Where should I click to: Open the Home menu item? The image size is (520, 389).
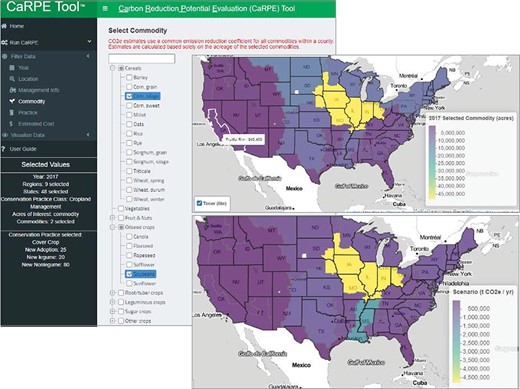pos(17,26)
